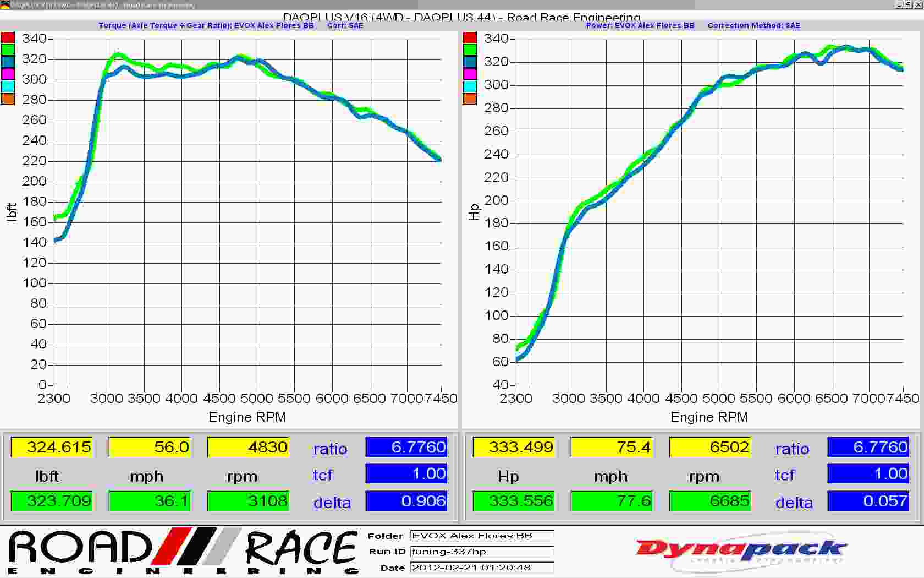Click the application icon in title bar

click(x=5, y=4)
